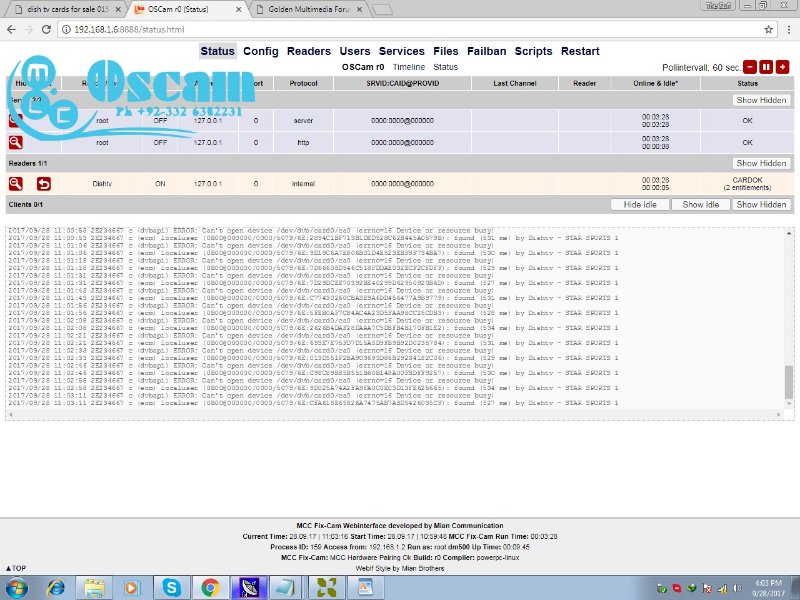View site information icon in address bar

66,30
